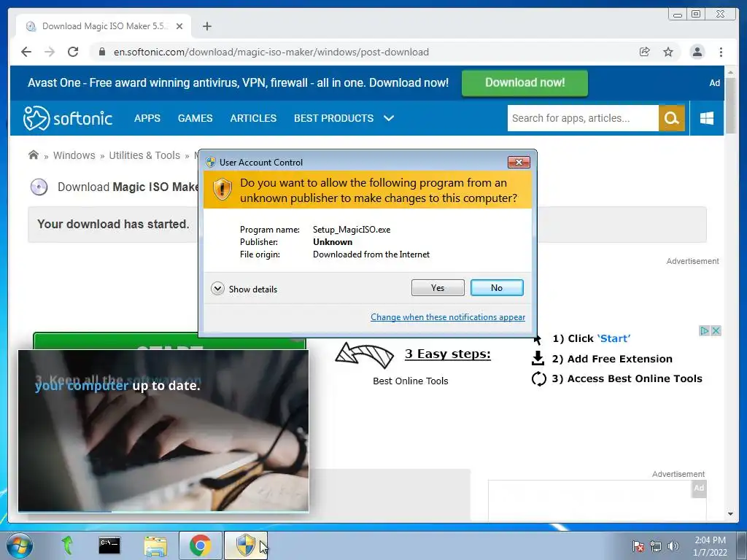Click the browser back arrow
This screenshot has width=747, height=560.
pyautogui.click(x=26, y=52)
